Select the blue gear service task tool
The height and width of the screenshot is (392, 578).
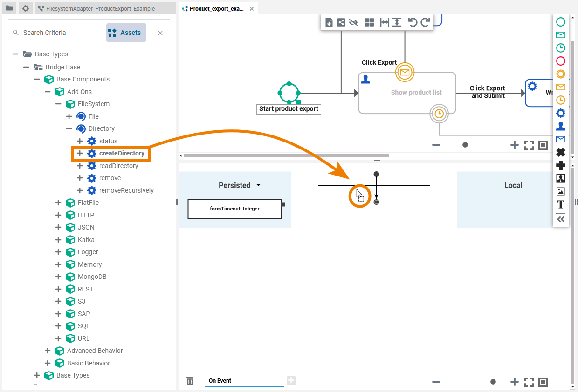click(561, 113)
